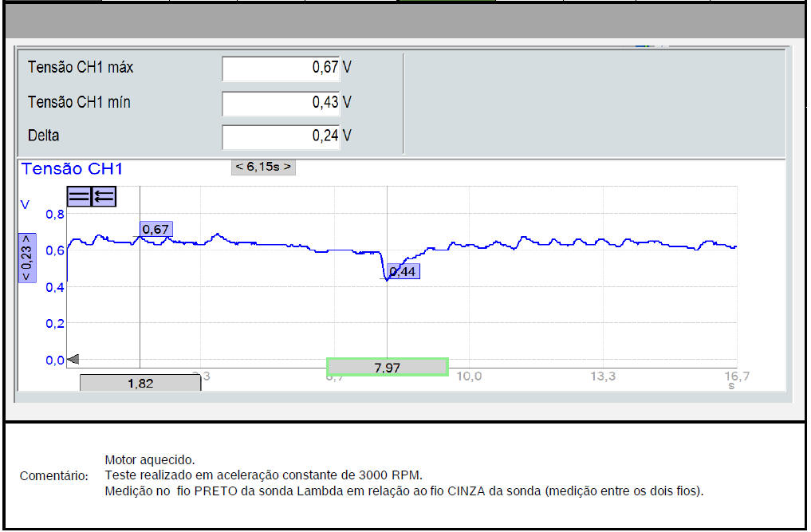
Task: Select the 1,82 time cursor handle
Action: [140, 383]
